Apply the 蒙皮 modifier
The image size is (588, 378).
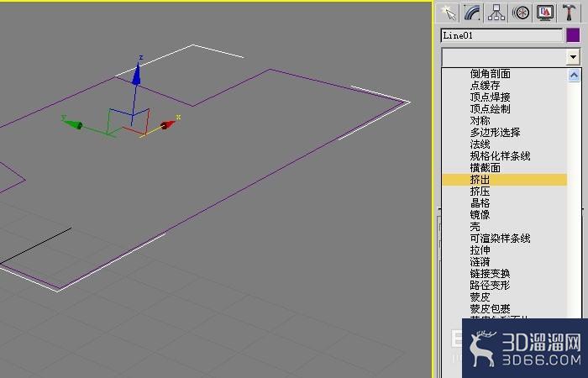click(480, 297)
